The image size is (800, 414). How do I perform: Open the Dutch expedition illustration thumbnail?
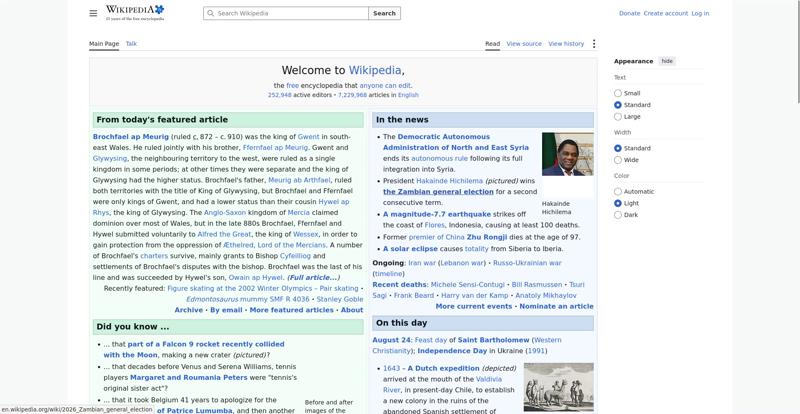click(x=559, y=387)
